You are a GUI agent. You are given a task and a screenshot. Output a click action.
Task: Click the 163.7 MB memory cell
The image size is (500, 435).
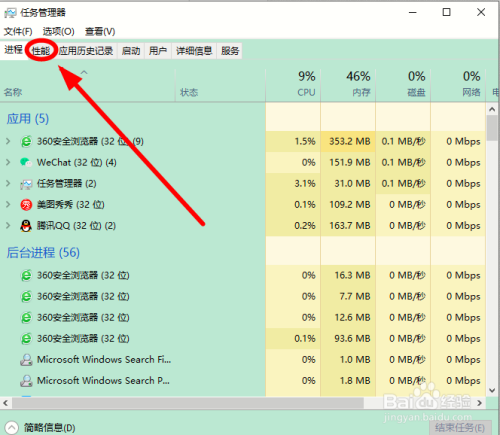(348, 226)
